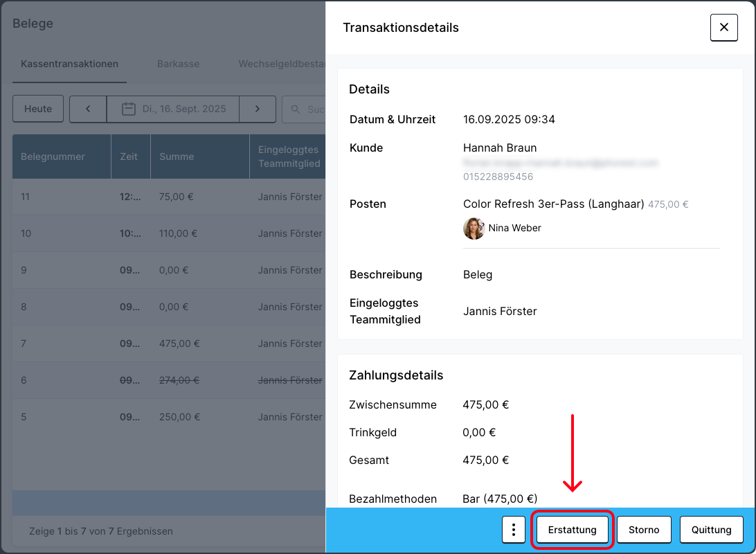756x554 pixels.
Task: Click Nina Weber's avatar photo
Action: click(x=474, y=228)
